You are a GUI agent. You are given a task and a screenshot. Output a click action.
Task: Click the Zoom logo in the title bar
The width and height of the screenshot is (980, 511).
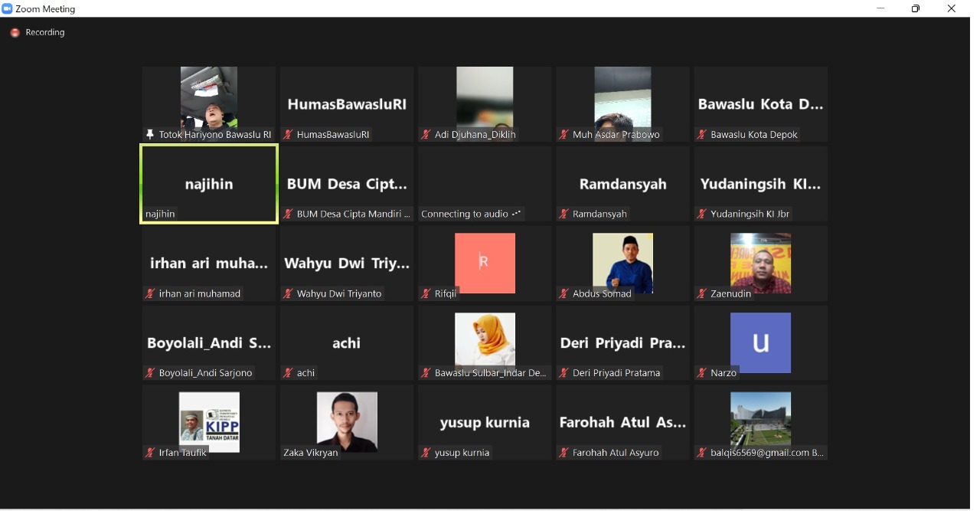coord(8,8)
